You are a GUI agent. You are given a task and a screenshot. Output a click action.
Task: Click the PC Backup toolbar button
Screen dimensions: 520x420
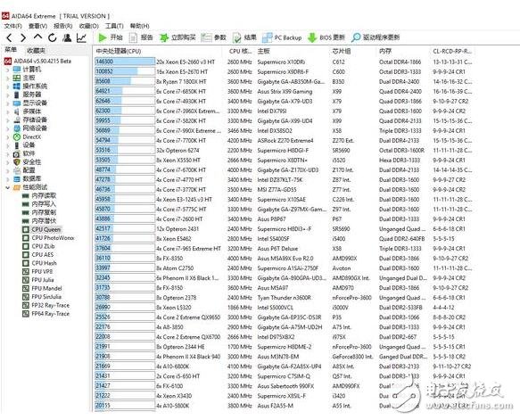282,37
